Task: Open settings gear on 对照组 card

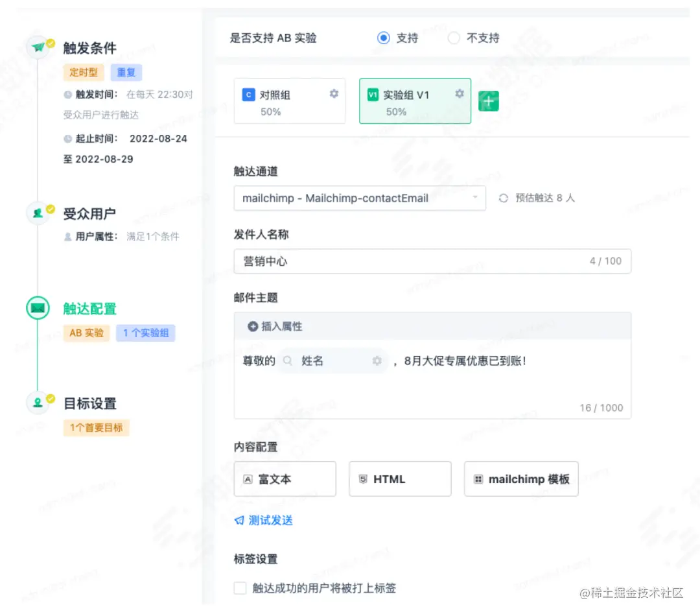Action: [334, 93]
